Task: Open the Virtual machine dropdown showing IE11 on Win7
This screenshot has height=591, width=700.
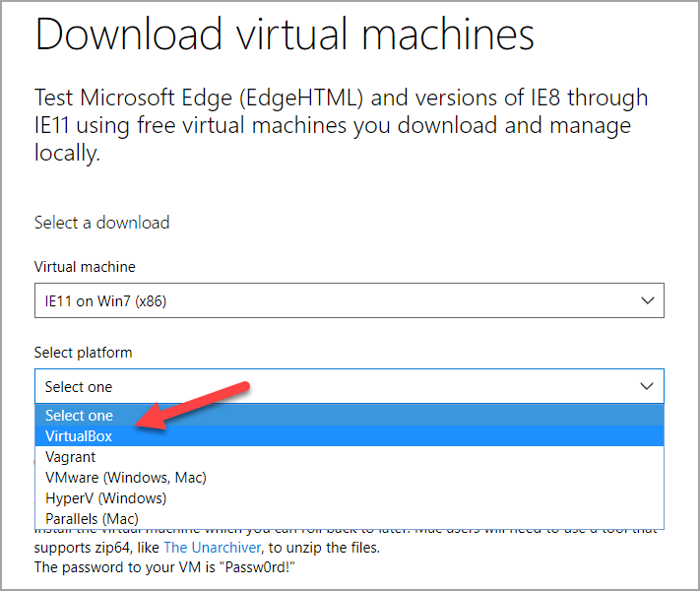Action: click(x=350, y=300)
